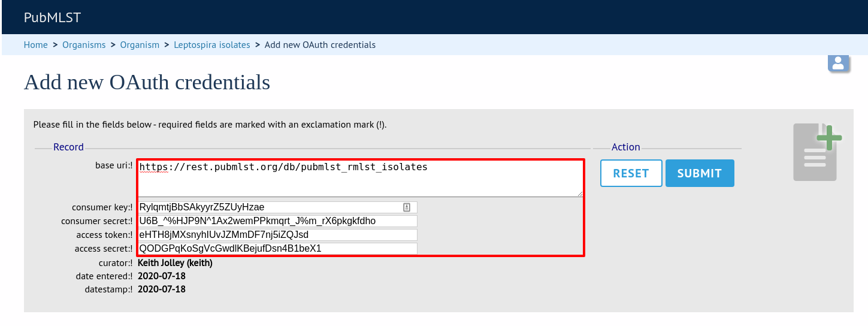Click the 'consumer secret:!' label
This screenshot has width=868, height=326.
pos(97,221)
